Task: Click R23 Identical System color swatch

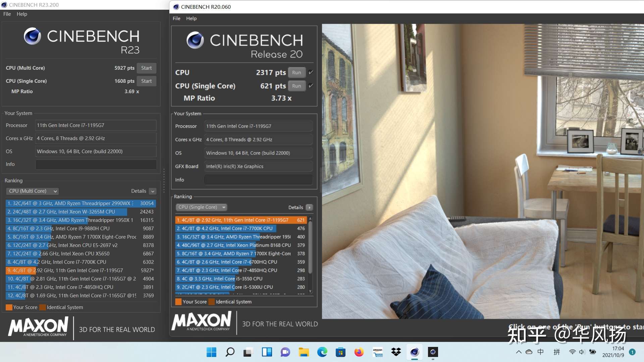Action: coord(43,307)
